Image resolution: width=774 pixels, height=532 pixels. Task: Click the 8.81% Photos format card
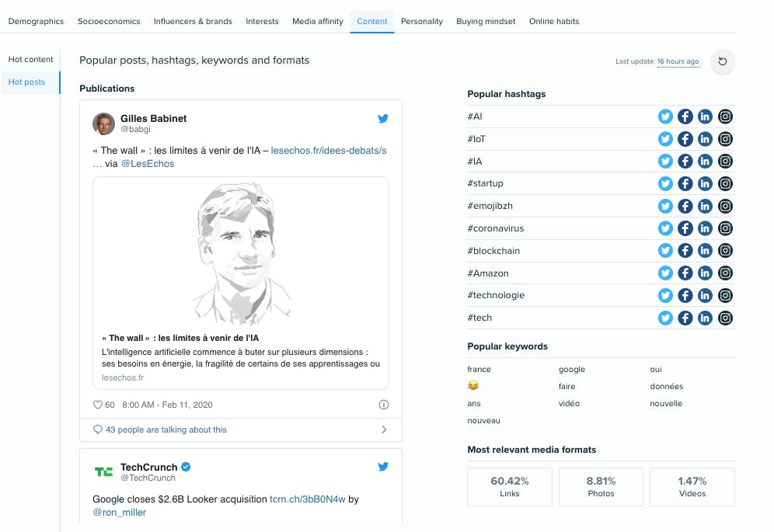(x=601, y=487)
